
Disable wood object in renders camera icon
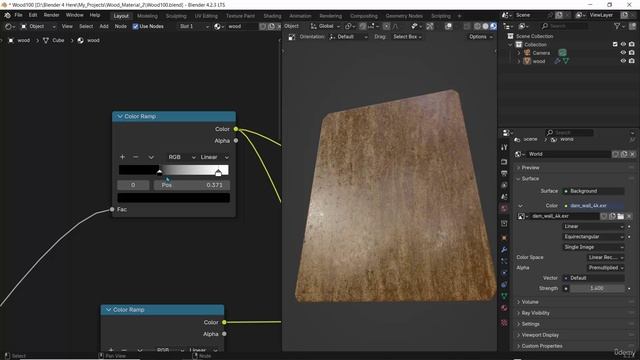632,61
